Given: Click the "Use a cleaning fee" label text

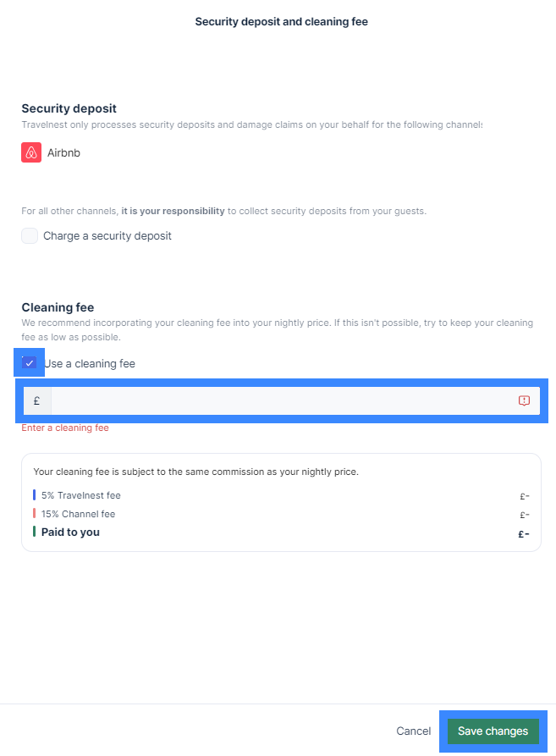Looking at the screenshot, I should tap(90, 364).
